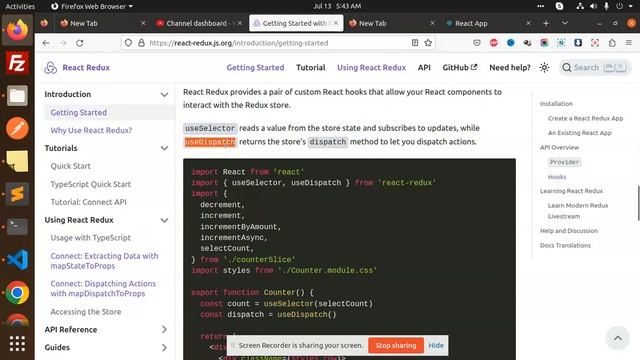
Task: Open Tutorial in top navigation
Action: pyautogui.click(x=311, y=67)
